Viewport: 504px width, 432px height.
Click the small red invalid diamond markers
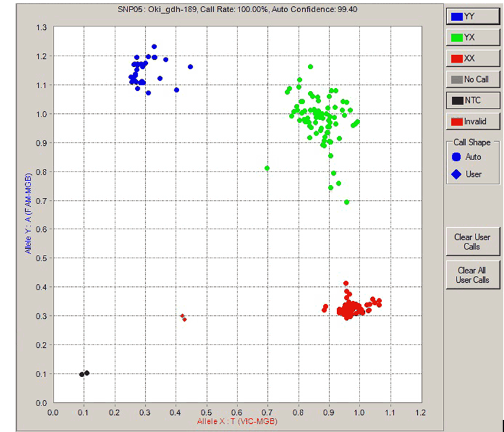coord(183,317)
